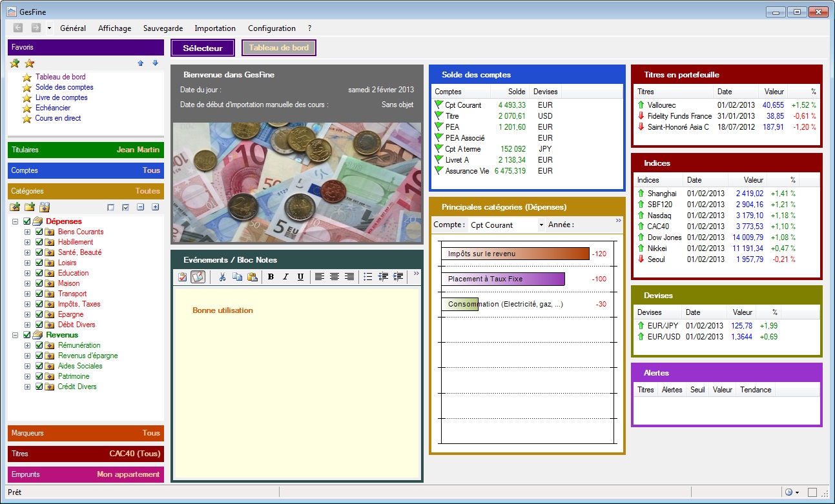Click back navigation arrow in menu bar
The image size is (835, 504).
18,28
